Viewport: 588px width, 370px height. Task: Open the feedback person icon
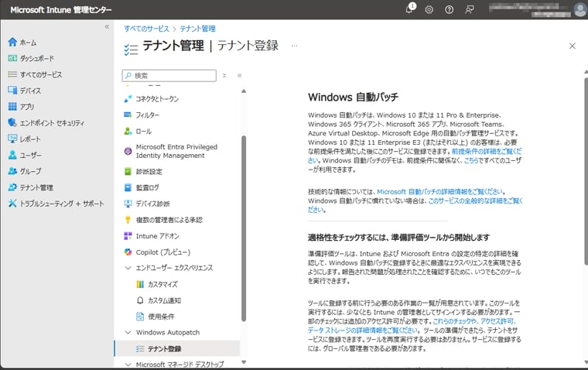469,10
